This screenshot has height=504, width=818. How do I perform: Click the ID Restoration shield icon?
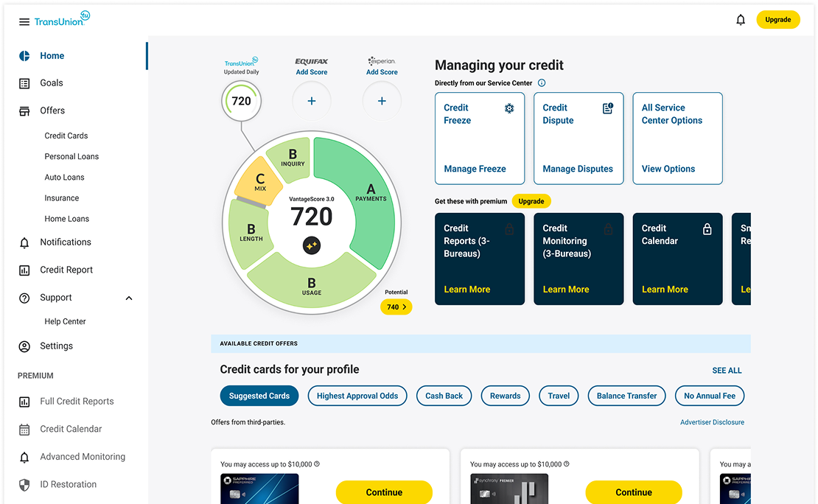(x=24, y=485)
